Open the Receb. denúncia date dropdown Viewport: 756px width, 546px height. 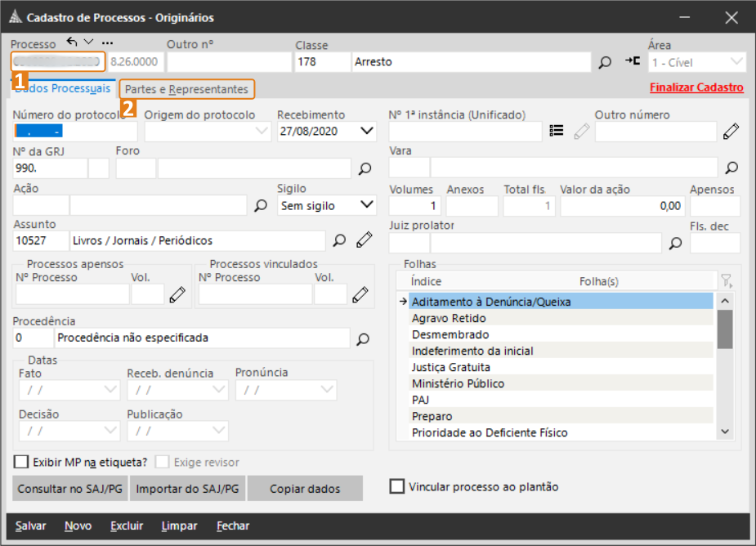pyautogui.click(x=219, y=389)
